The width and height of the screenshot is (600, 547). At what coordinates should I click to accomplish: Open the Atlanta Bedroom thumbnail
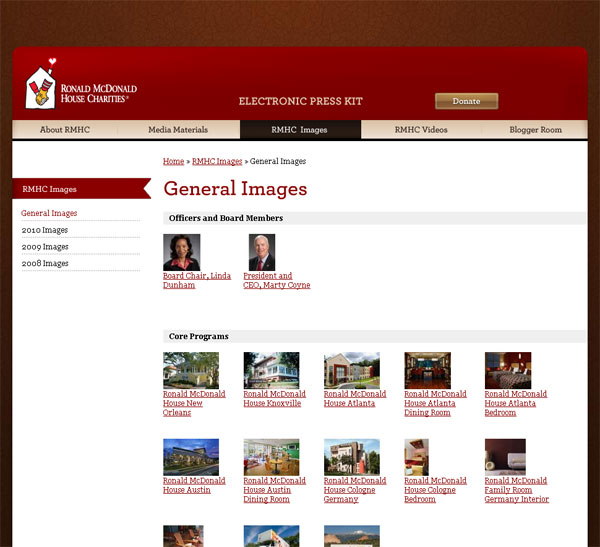coord(508,371)
